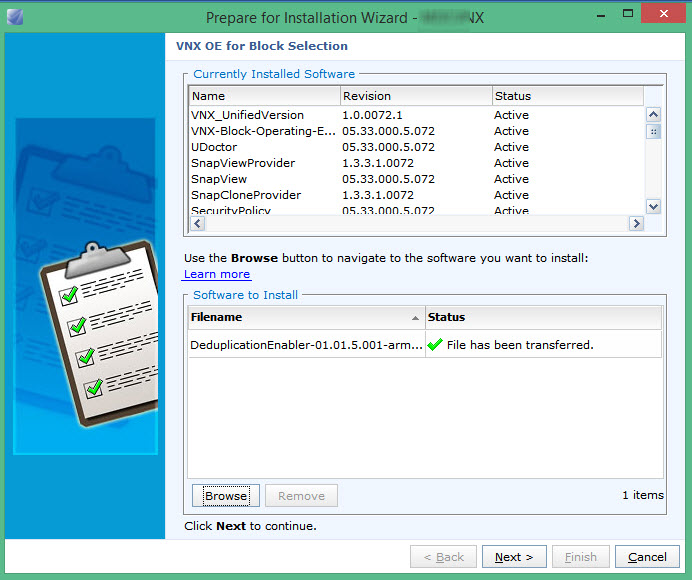Open the Learn more link
This screenshot has height=580, width=692.
(217, 274)
